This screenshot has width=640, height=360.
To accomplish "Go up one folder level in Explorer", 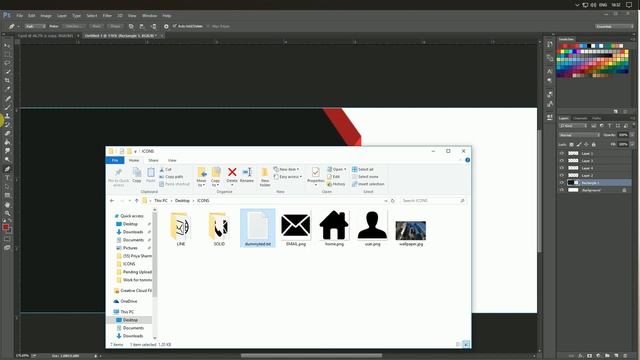I will 137,200.
